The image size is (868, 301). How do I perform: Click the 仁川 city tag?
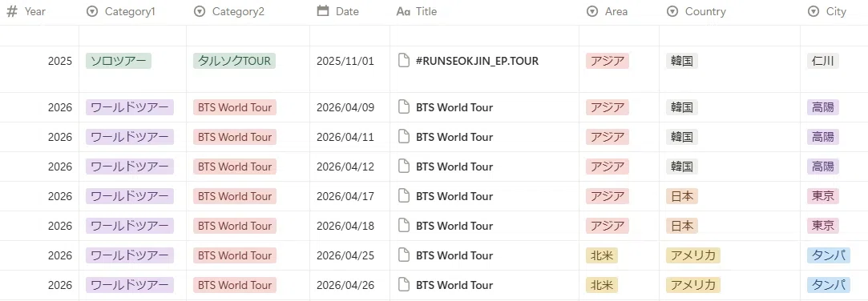[x=823, y=61]
